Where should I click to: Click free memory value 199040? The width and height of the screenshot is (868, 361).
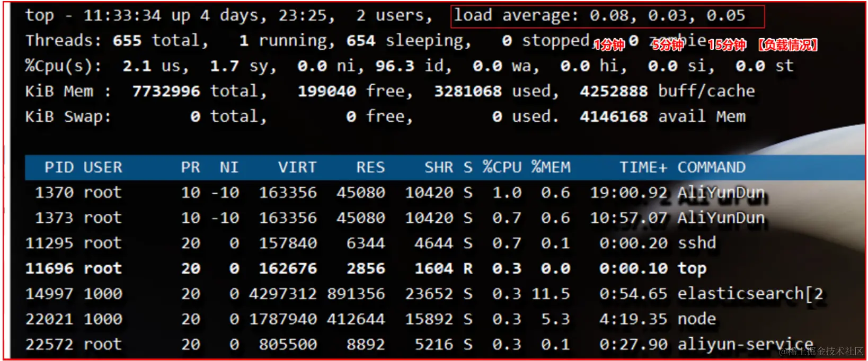tap(326, 92)
